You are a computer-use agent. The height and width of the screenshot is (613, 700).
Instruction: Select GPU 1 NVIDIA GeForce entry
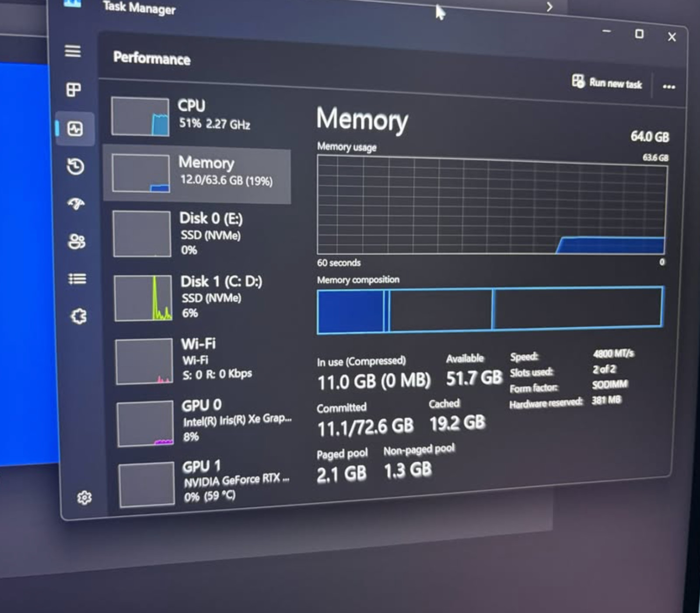tap(203, 484)
